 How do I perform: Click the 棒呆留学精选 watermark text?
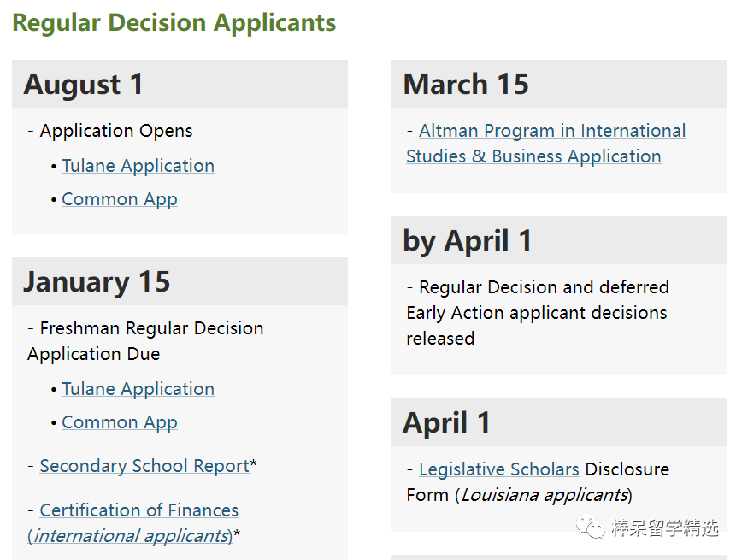666,528
